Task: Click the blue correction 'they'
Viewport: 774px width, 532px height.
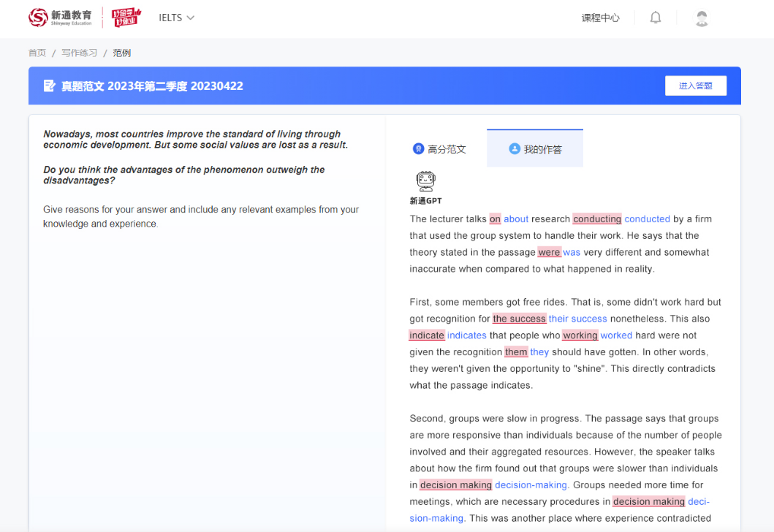Action: pos(539,352)
